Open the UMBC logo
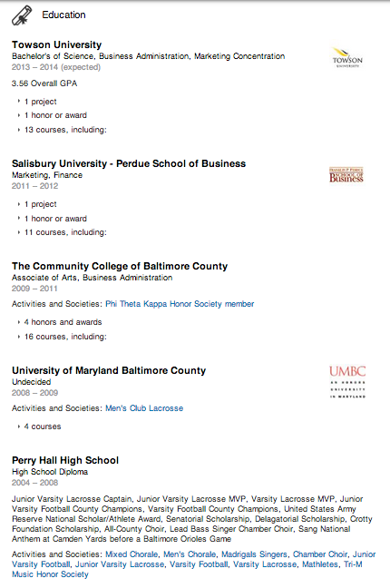This screenshot has width=390, height=588. (347, 382)
